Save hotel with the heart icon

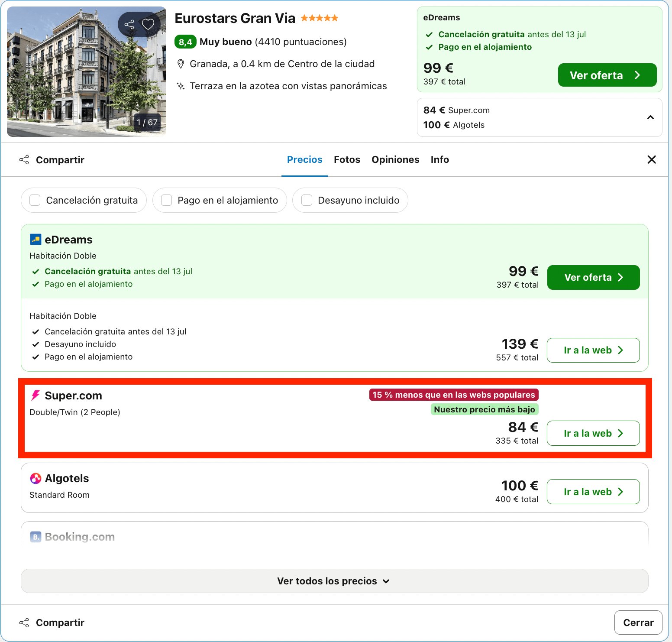(148, 24)
